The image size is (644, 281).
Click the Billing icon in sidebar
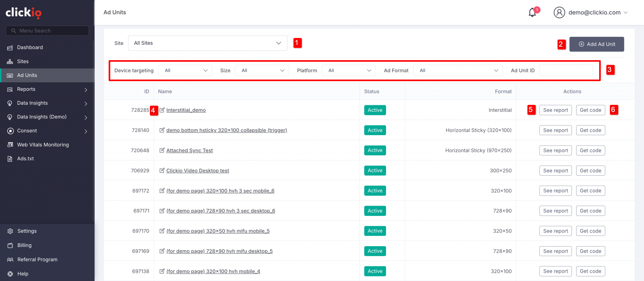[x=10, y=245]
